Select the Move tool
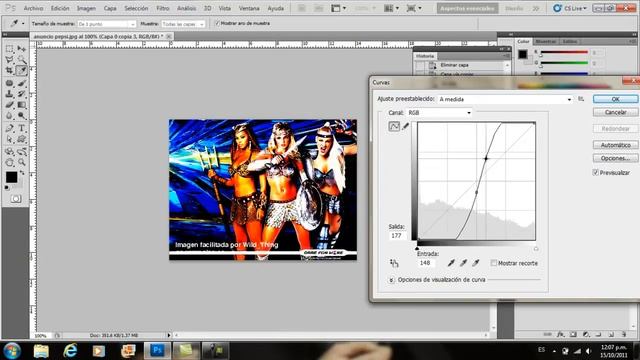Screen dimensions: 640x360 22,49
